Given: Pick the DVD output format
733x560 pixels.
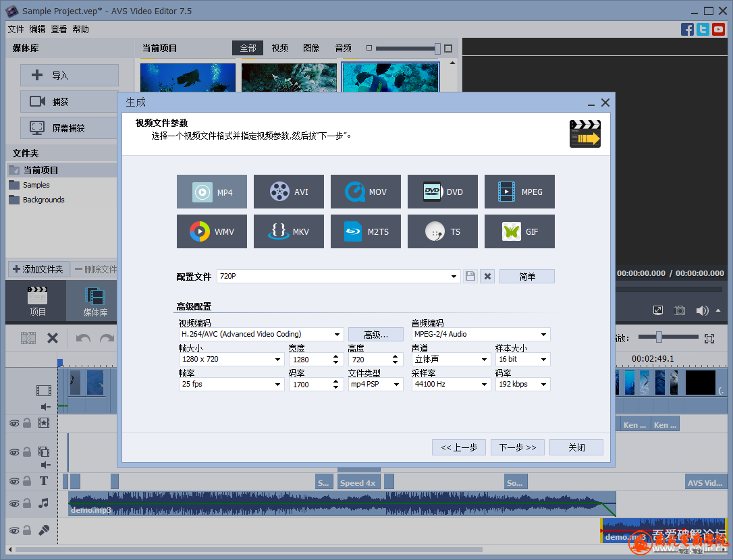Looking at the screenshot, I should (443, 192).
